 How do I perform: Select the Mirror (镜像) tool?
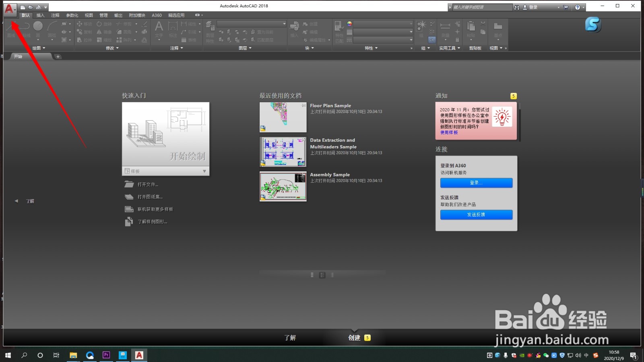(x=104, y=32)
